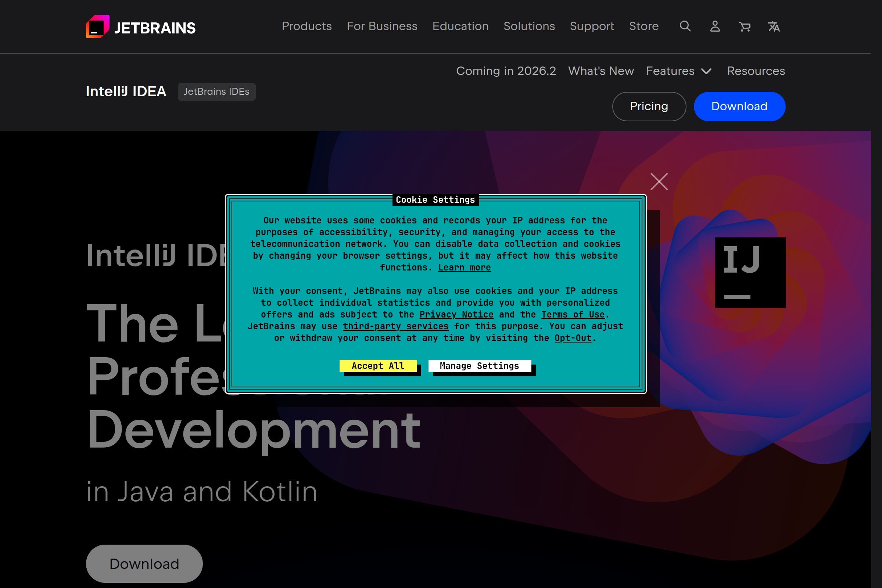Open the Store menu
The height and width of the screenshot is (588, 882).
coord(644,26)
